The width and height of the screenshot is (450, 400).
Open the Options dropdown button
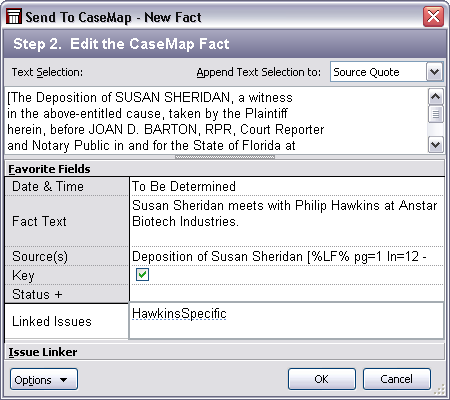coord(44,379)
